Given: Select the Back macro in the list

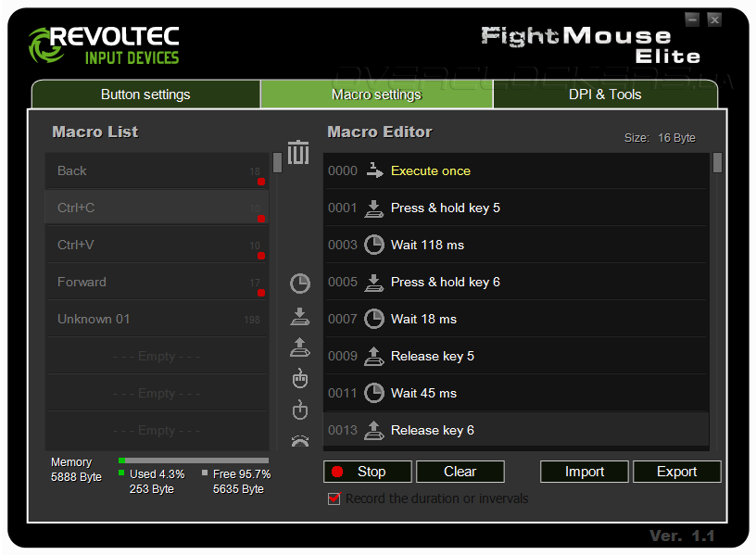Looking at the screenshot, I should tap(157, 170).
